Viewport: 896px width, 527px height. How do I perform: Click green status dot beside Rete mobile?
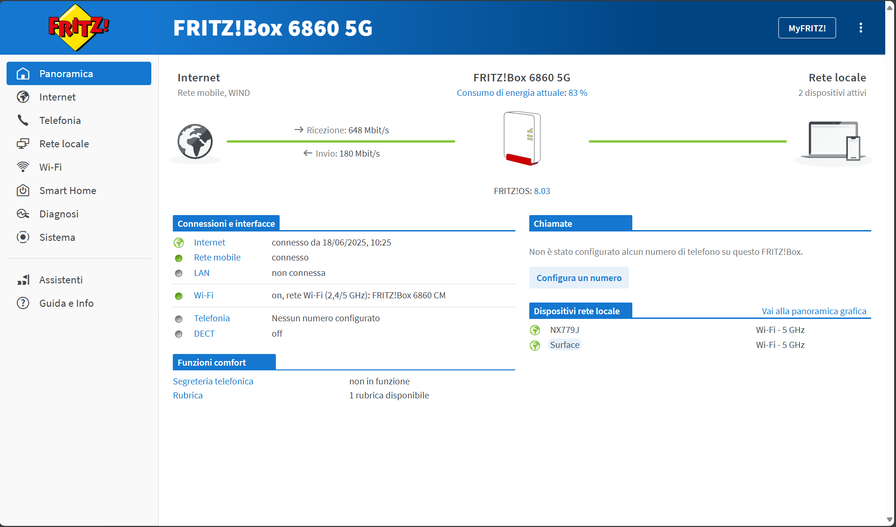click(x=179, y=258)
